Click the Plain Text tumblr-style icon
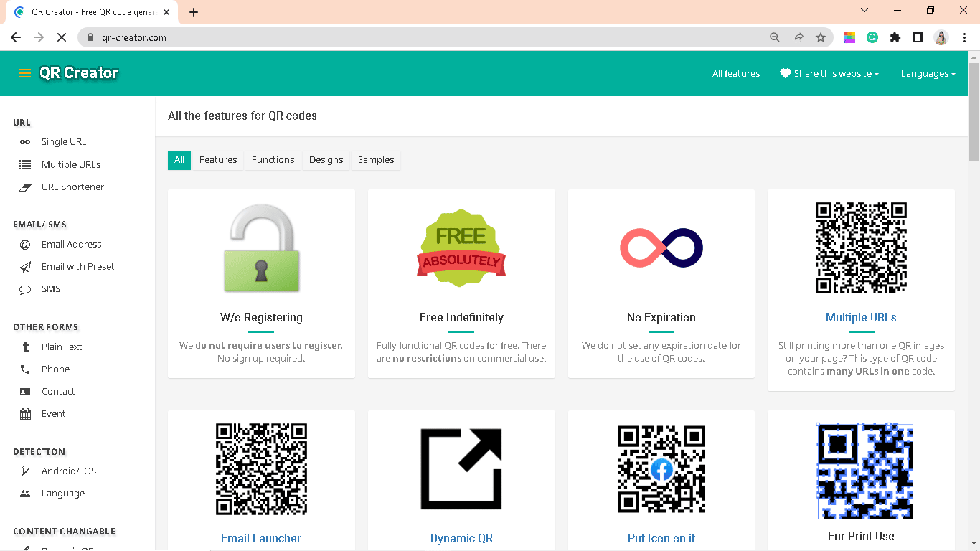 pos(25,347)
